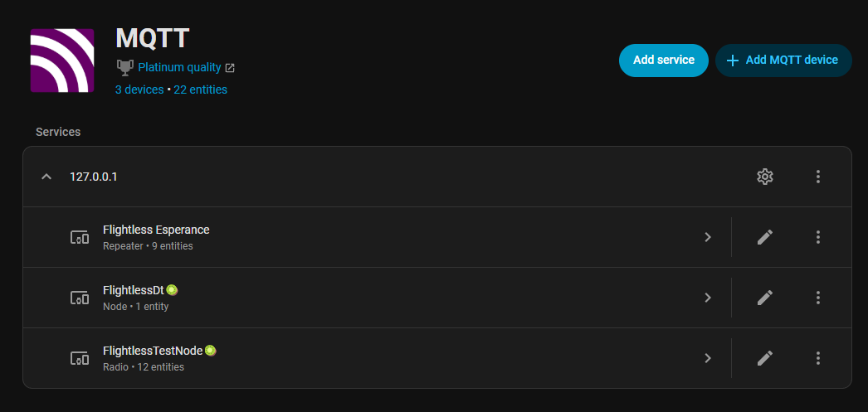Collapse the 127.0.0.1 service entry
868x412 pixels.
46,177
